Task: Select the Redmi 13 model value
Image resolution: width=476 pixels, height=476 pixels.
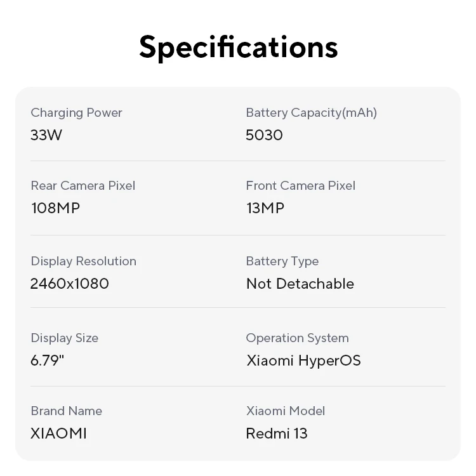Action: click(x=276, y=433)
